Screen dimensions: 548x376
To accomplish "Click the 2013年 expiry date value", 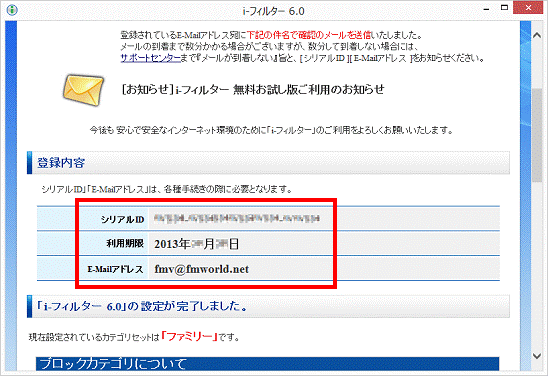I will coord(196,244).
